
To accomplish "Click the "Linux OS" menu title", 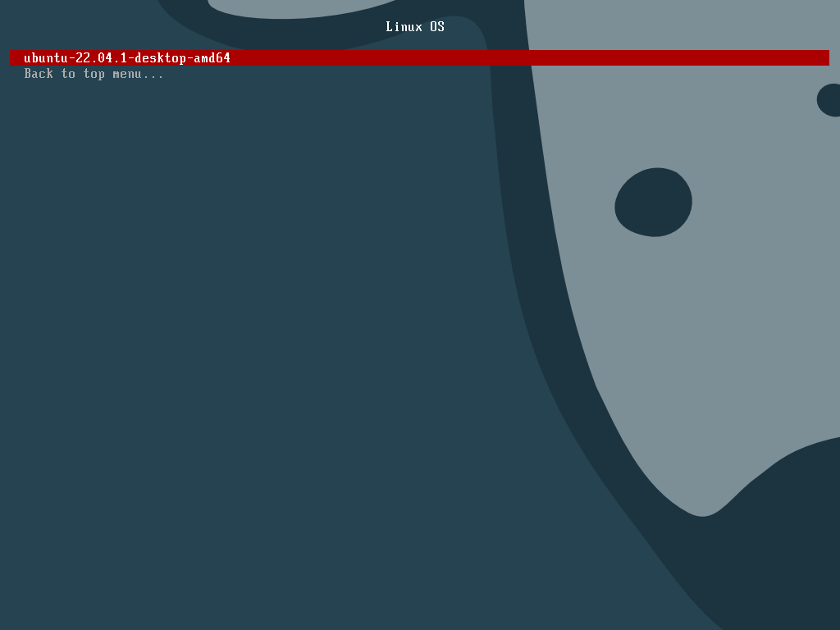I will [x=415, y=27].
